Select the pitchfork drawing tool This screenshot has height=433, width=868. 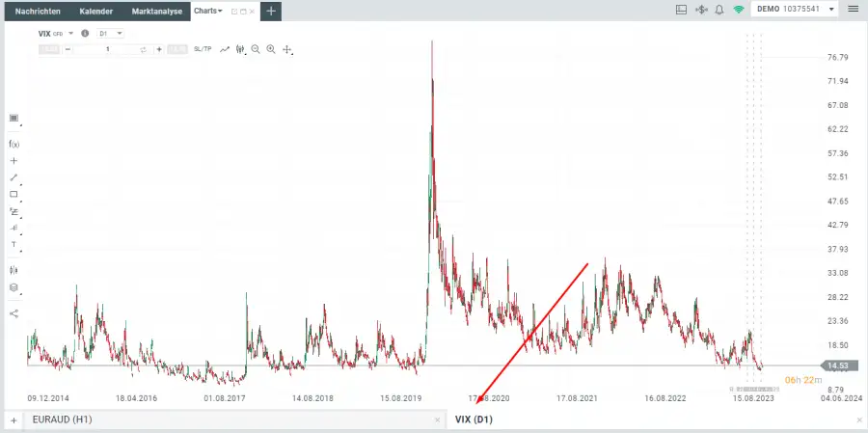(14, 229)
